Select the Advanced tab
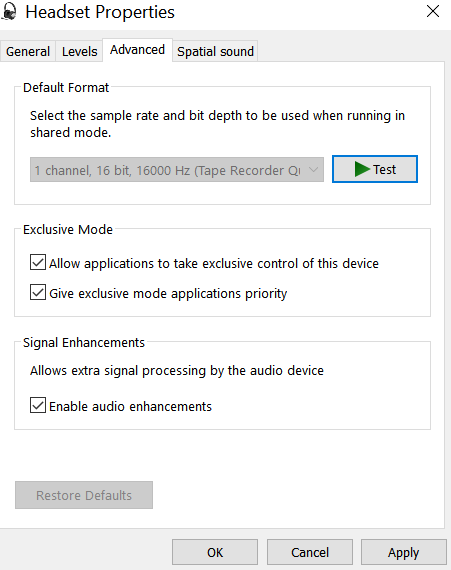 pyautogui.click(x=137, y=50)
